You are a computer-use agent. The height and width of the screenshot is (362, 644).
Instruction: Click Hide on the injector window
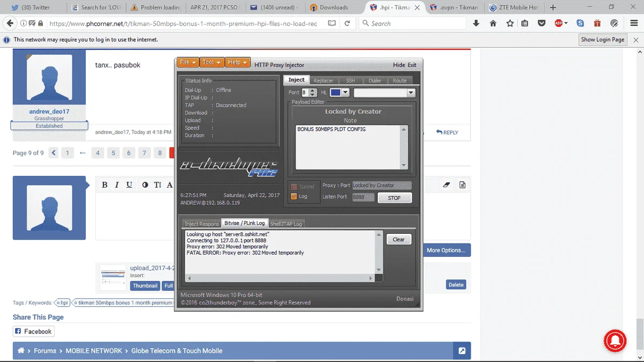[399, 65]
